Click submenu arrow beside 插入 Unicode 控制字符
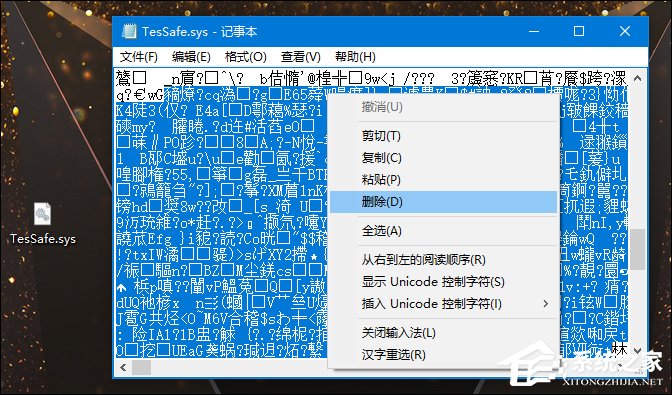Screen dimensions: 672x395 [x=545, y=304]
